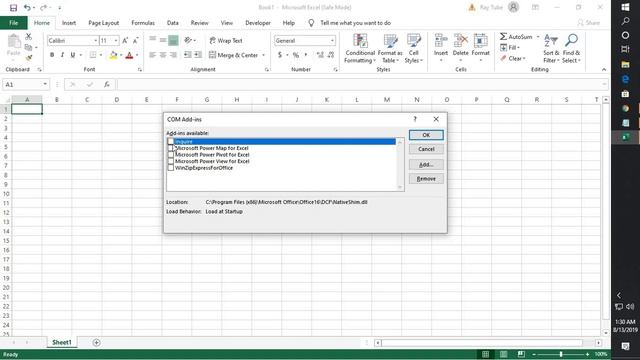Screen dimensions: 640x360
Task: Click the Center align icon
Action: click(163, 55)
